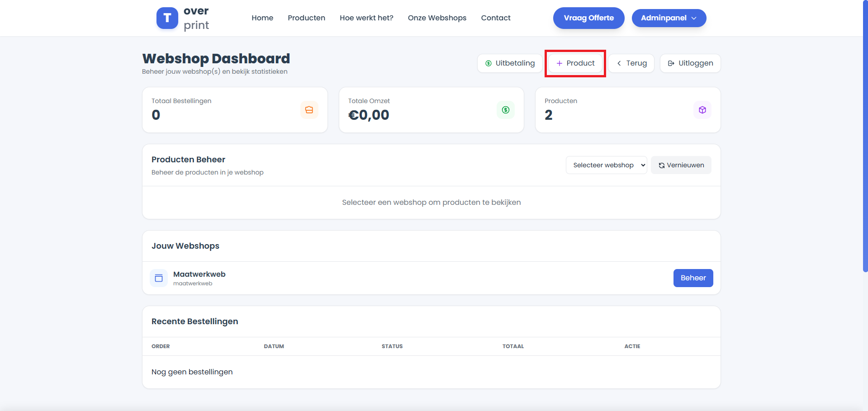This screenshot has height=411, width=868.
Task: Click the page vertical scrollbar
Action: tap(865, 136)
